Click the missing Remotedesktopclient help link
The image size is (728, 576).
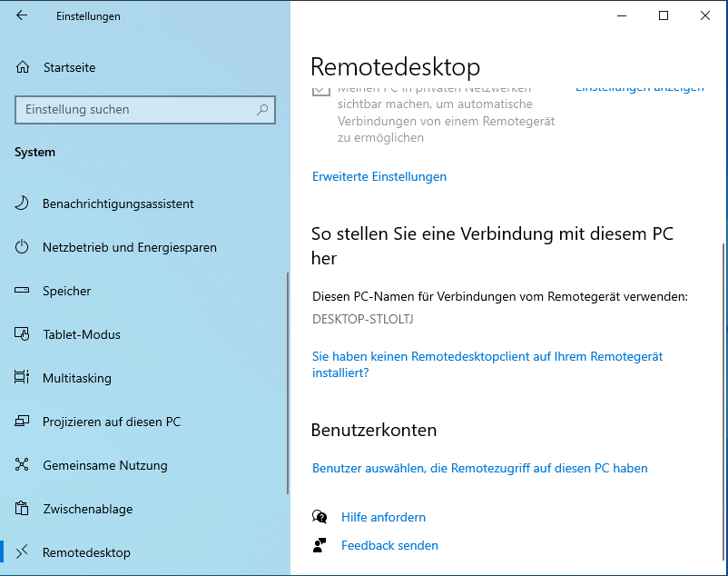(487, 357)
